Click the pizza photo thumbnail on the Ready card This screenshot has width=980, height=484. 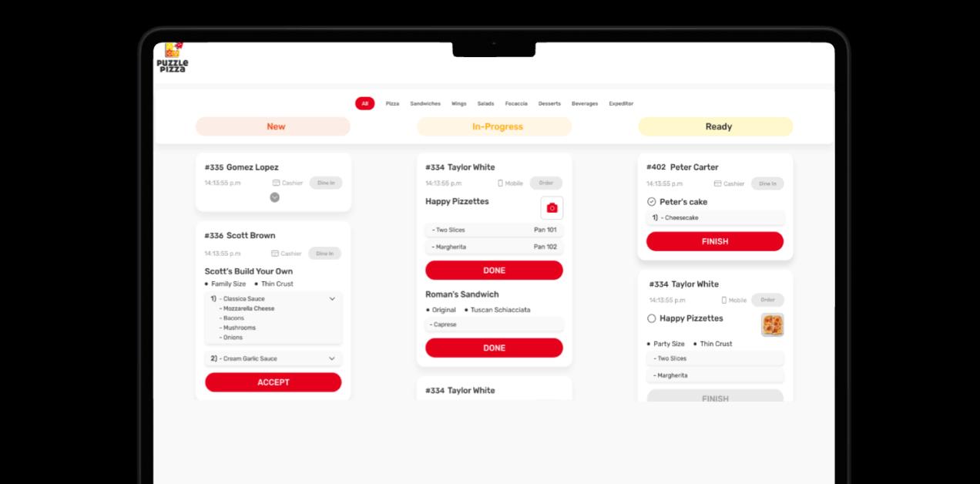(772, 324)
